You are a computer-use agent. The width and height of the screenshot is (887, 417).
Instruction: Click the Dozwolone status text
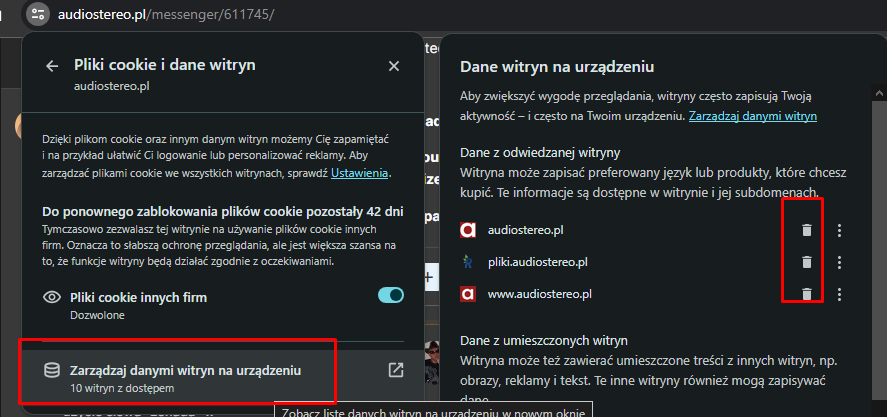click(97, 315)
